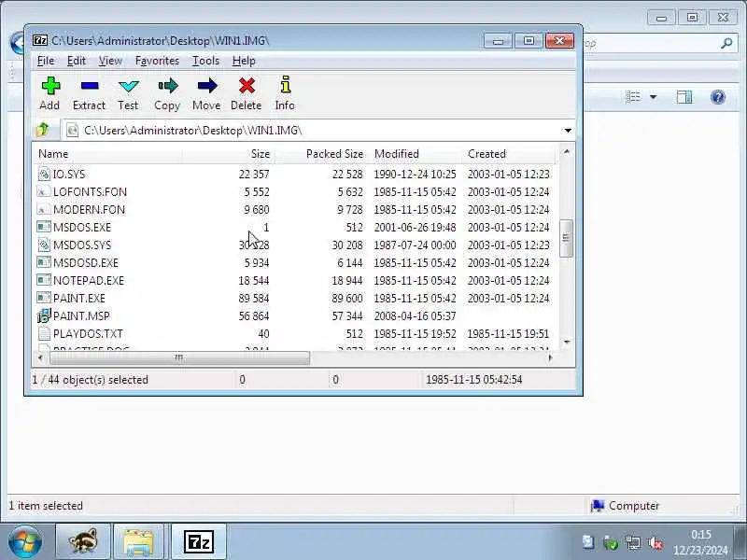The width and height of the screenshot is (747, 560).
Task: Click the taskbar clock and date
Action: point(701,542)
